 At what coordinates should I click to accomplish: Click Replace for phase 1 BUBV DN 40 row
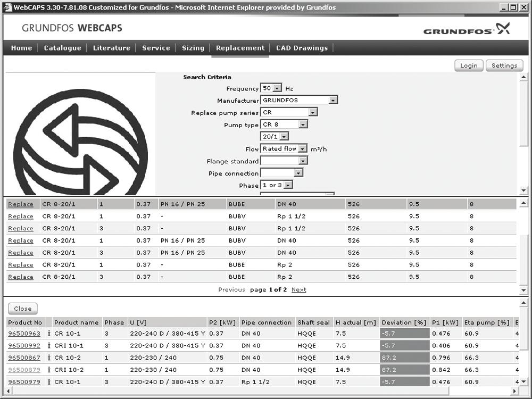click(x=21, y=240)
